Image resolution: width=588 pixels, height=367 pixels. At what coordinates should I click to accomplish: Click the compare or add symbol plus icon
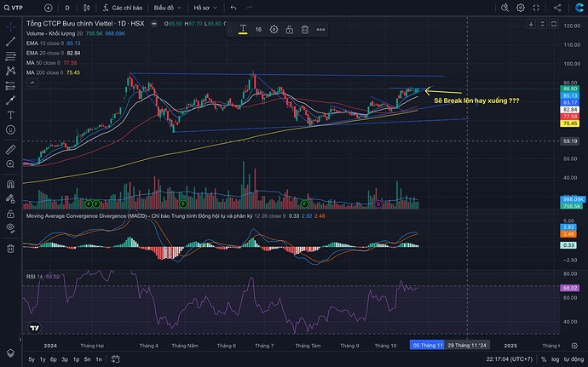[x=49, y=8]
